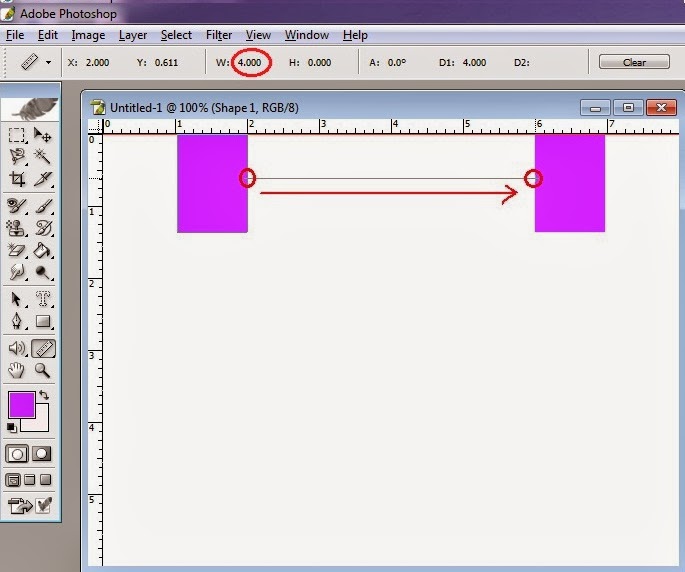685x572 pixels.
Task: Choose the Type mask tool
Action: click(43, 299)
